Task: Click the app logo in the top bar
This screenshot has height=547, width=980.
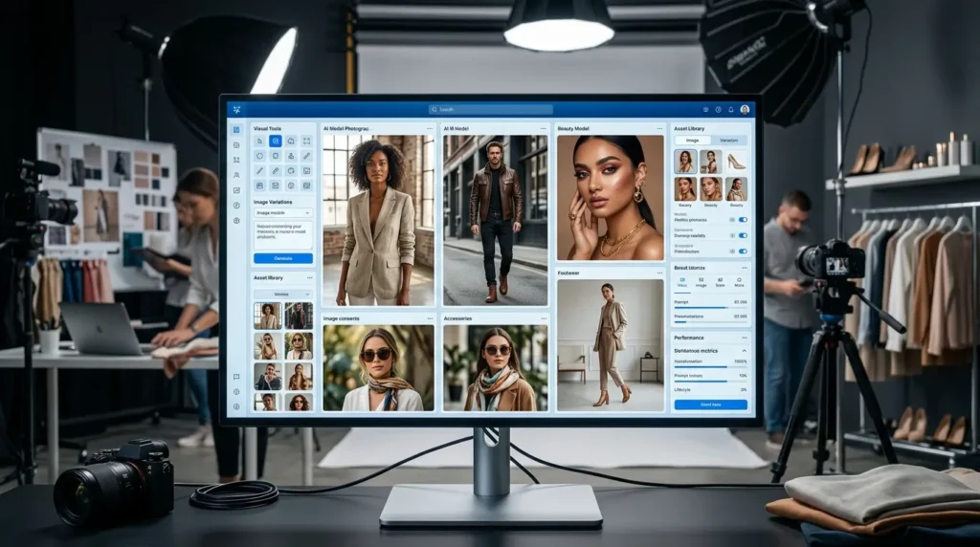Action: (237, 109)
